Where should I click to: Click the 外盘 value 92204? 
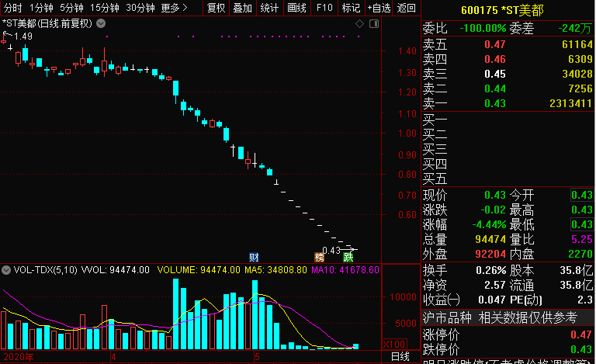[490, 254]
